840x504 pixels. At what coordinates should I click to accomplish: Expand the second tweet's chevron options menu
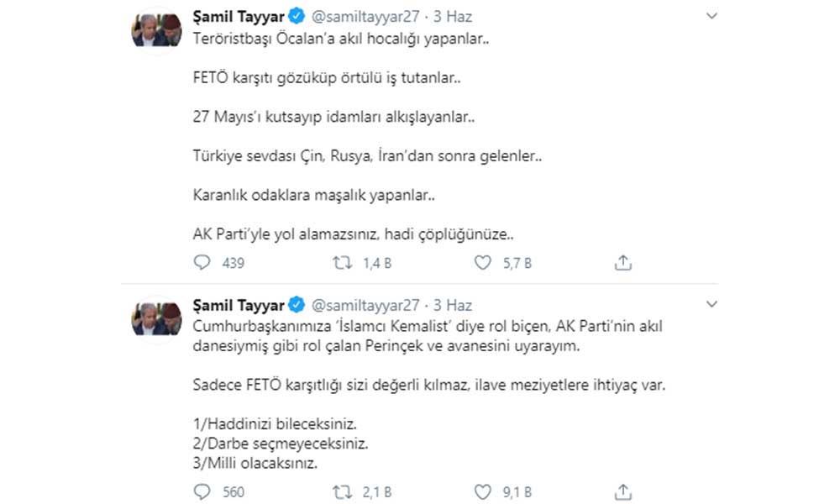coord(711,303)
